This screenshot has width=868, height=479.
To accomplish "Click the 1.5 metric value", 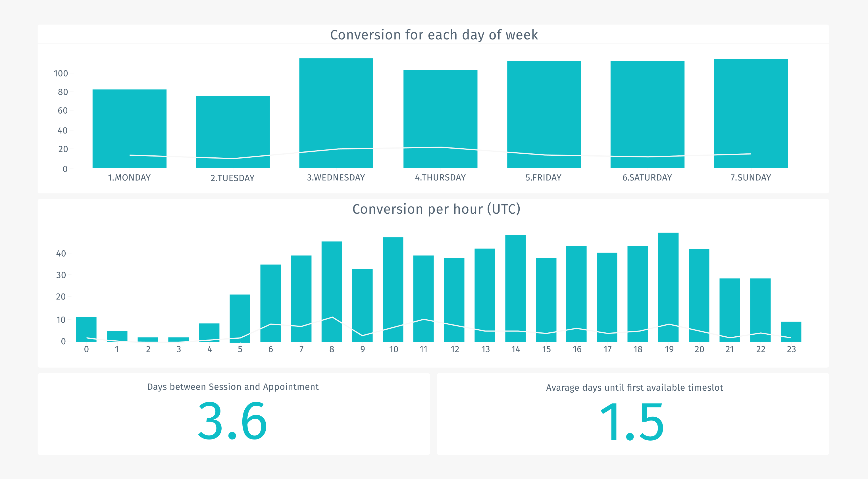I will point(632,422).
